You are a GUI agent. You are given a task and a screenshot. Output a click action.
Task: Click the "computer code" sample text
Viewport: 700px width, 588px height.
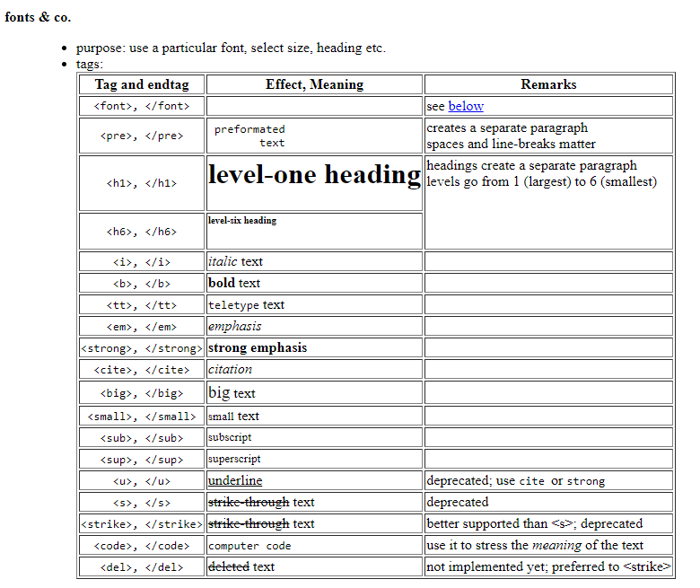249,546
